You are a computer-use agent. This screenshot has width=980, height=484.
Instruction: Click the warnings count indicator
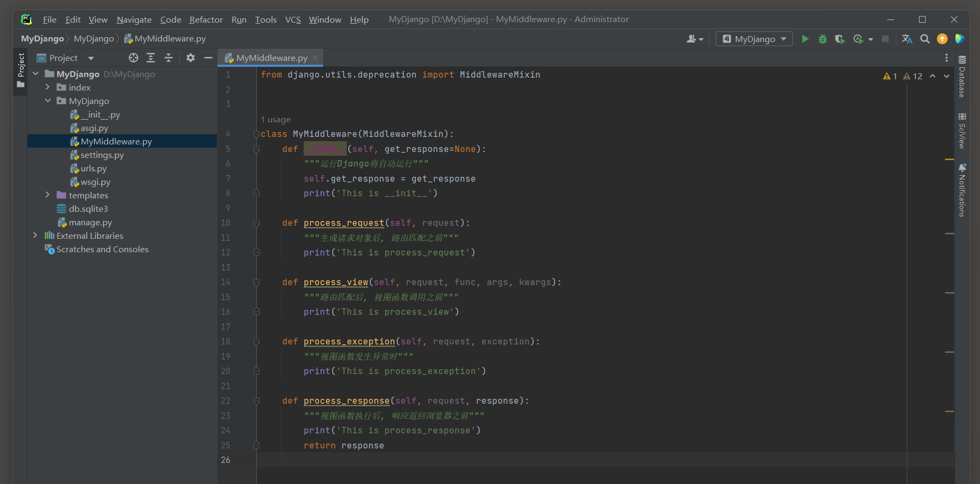pos(890,77)
